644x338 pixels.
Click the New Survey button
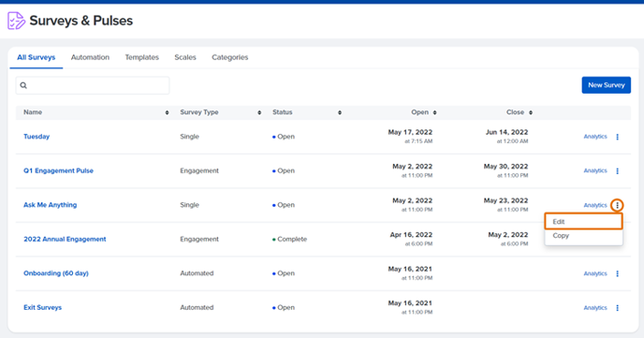(607, 85)
